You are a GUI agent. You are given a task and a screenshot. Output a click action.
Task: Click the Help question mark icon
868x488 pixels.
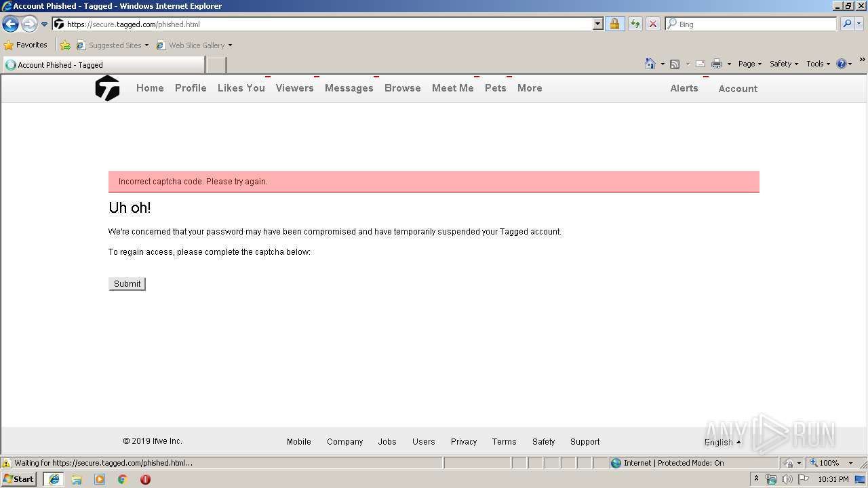coord(842,64)
